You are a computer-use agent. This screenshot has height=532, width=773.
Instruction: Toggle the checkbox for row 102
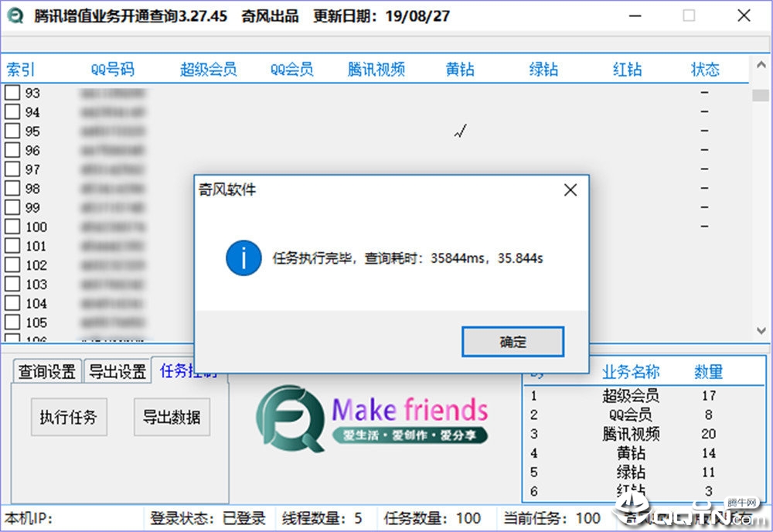point(12,264)
